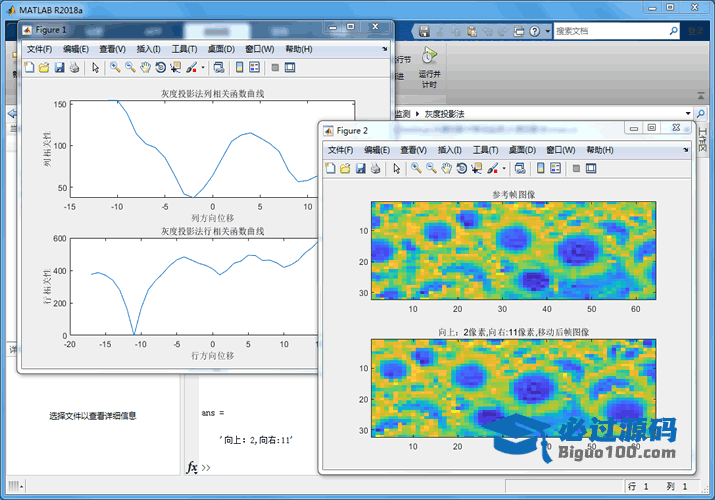Click New Figure icon in Figure 1 toolbar
Screen dimensions: 715x500
[29, 68]
